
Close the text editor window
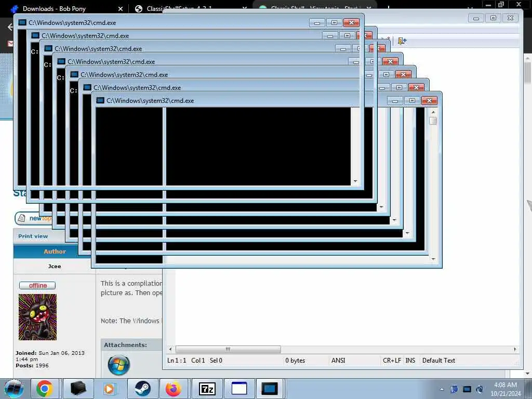tap(510, 18)
